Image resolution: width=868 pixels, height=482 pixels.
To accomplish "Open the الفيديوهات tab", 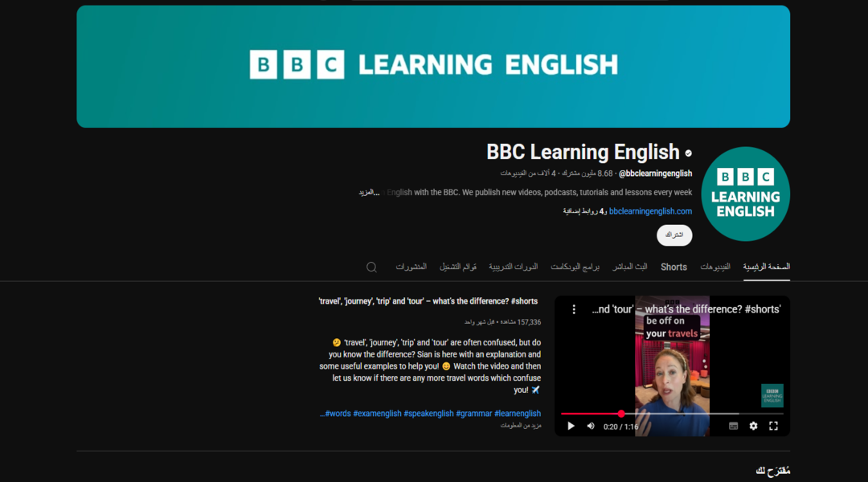I will 715,268.
